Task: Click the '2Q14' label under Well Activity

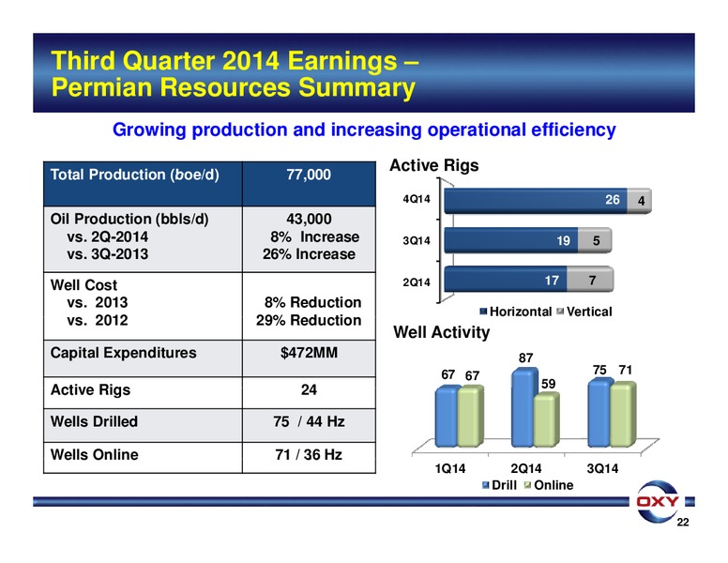Action: (525, 468)
